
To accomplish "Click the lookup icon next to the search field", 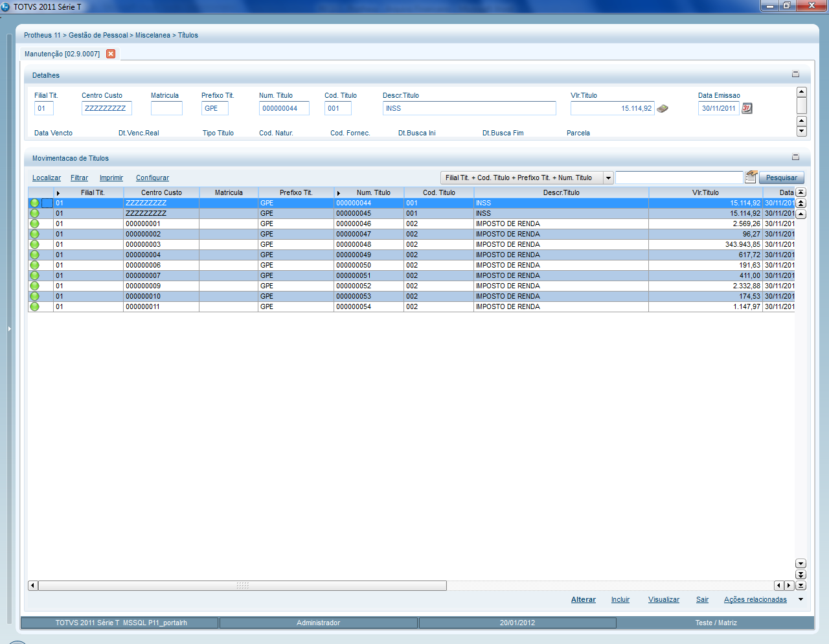I will [x=751, y=177].
